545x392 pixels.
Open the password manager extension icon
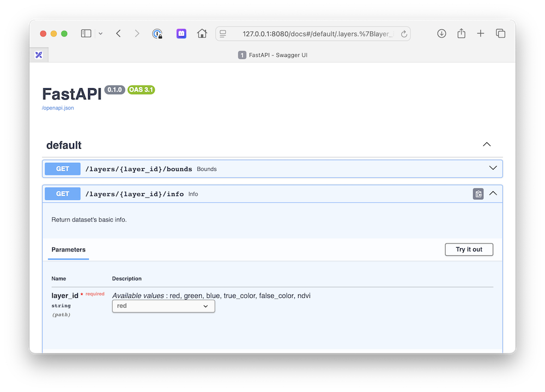pyautogui.click(x=158, y=34)
